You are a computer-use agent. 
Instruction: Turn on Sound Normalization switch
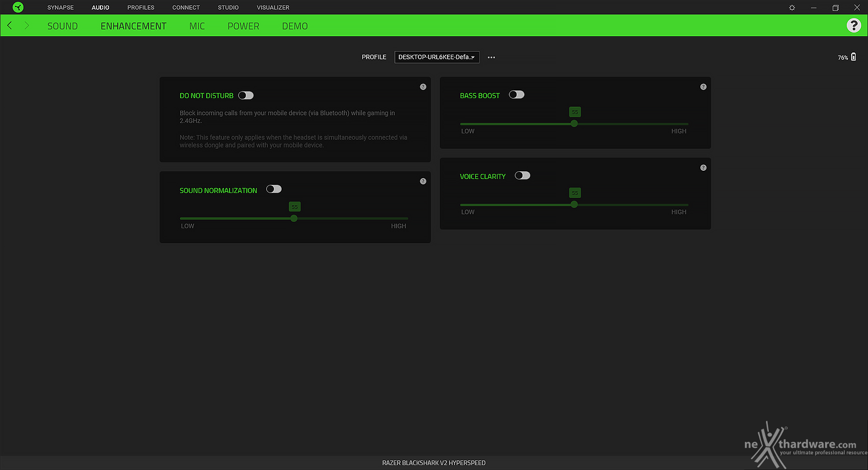[274, 189]
